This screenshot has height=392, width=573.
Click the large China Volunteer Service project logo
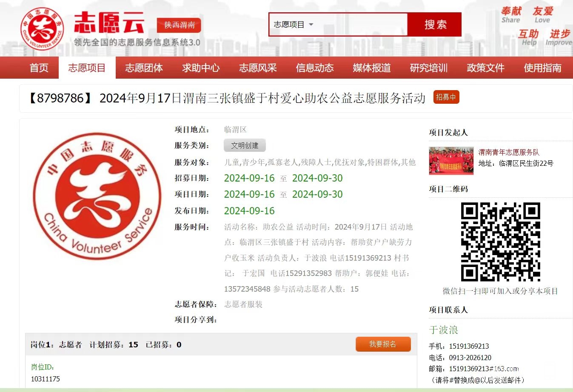97,196
